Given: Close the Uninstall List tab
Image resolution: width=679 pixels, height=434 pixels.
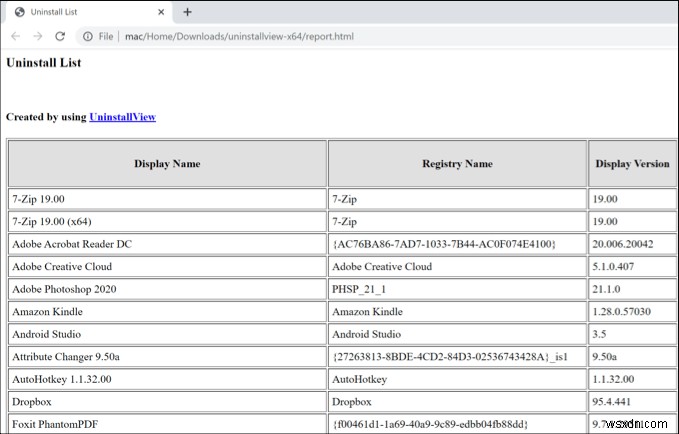Looking at the screenshot, I should click(x=161, y=12).
